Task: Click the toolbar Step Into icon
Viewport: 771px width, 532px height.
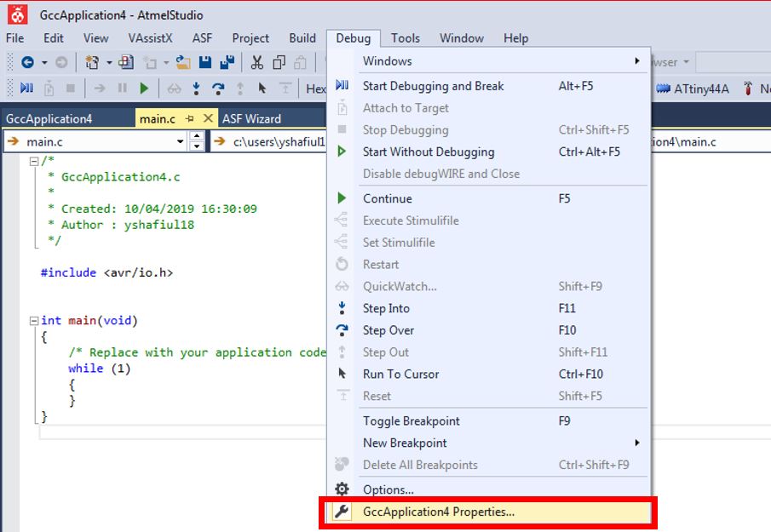Action: coord(196,89)
